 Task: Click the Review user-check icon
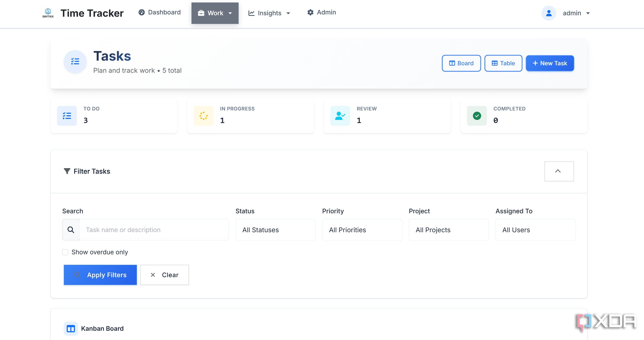click(340, 116)
